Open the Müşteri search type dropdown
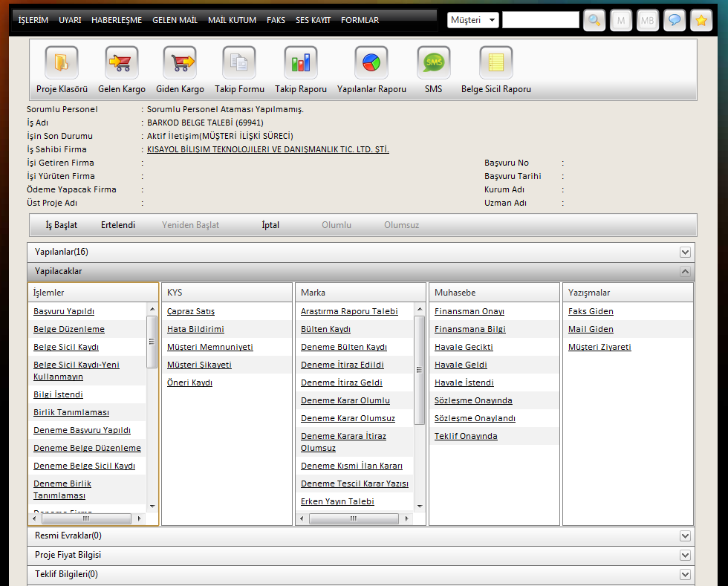This screenshot has width=728, height=586. point(473,20)
